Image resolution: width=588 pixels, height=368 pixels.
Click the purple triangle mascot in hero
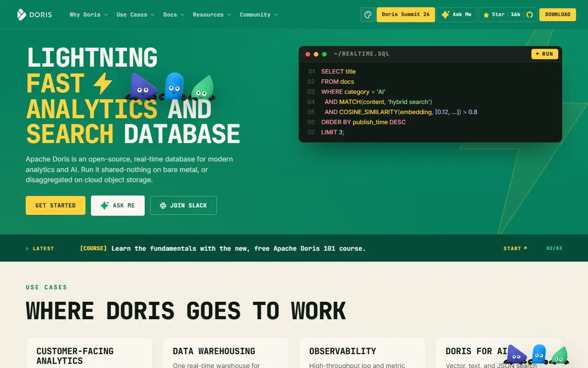point(141,87)
